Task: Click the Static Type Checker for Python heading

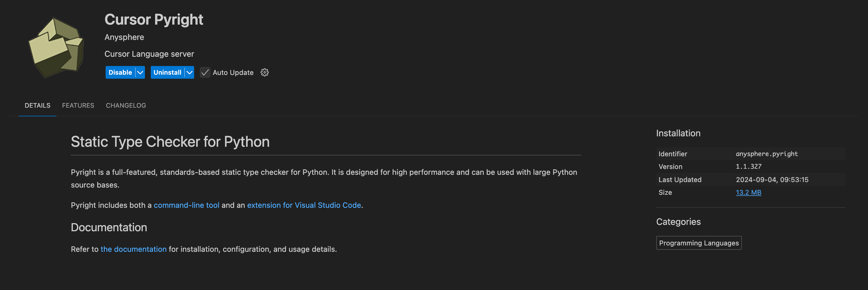Action: pos(170,142)
